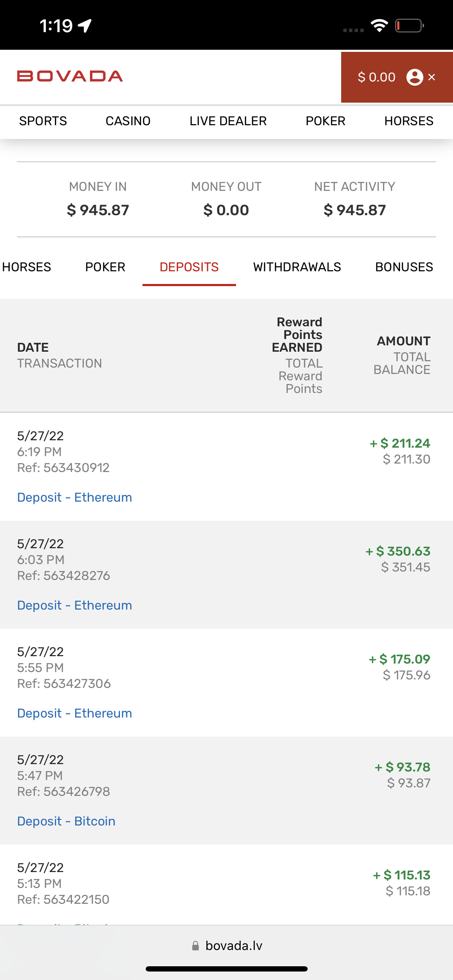
Task: Open the Ethereum deposit from 6:03 PM
Action: [x=74, y=605]
